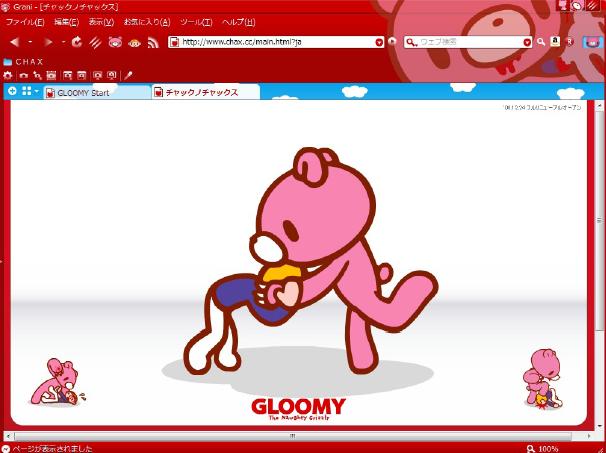Click the vertical scroll up arrow
The image size is (606, 453).
point(600,105)
